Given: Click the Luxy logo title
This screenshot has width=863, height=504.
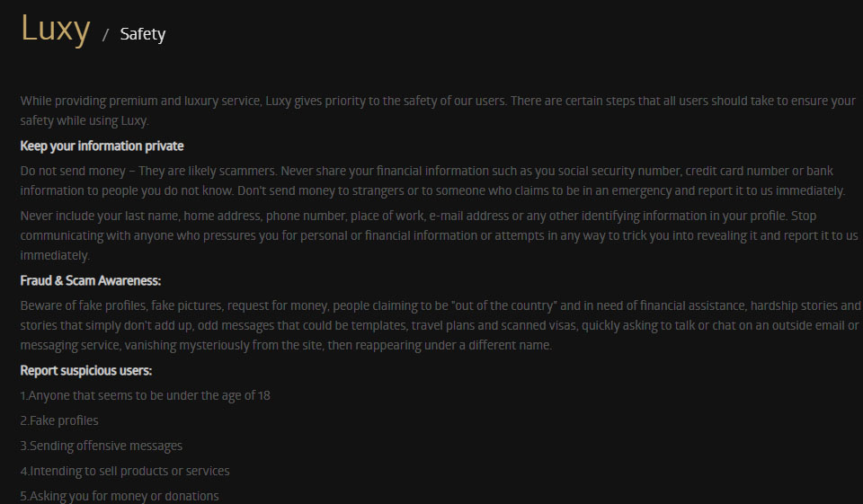Looking at the screenshot, I should [x=55, y=30].
